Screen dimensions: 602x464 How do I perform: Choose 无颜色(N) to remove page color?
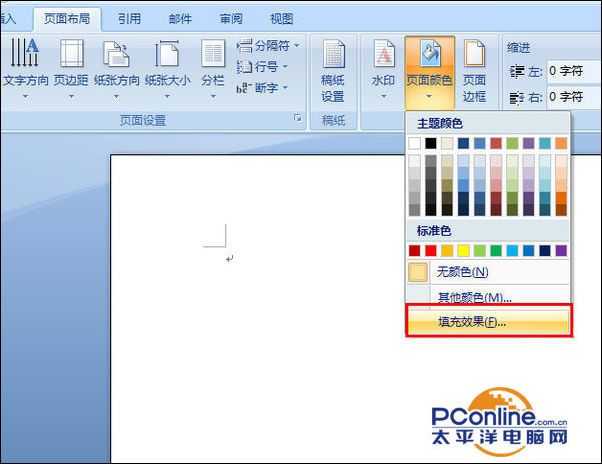tap(462, 272)
